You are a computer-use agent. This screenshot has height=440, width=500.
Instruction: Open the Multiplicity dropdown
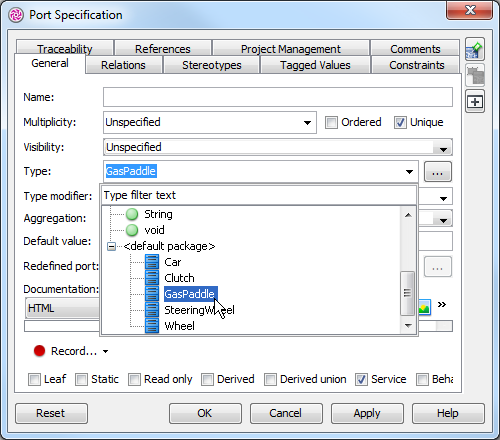(307, 123)
